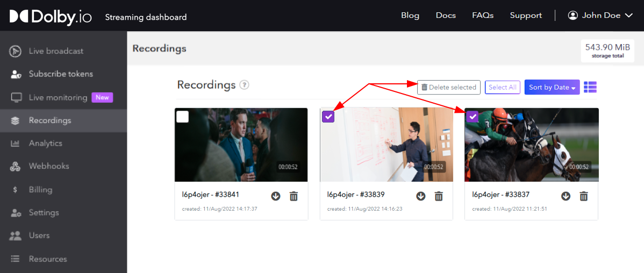Click download icon for recording #33841
This screenshot has height=273, width=644.
point(276,196)
